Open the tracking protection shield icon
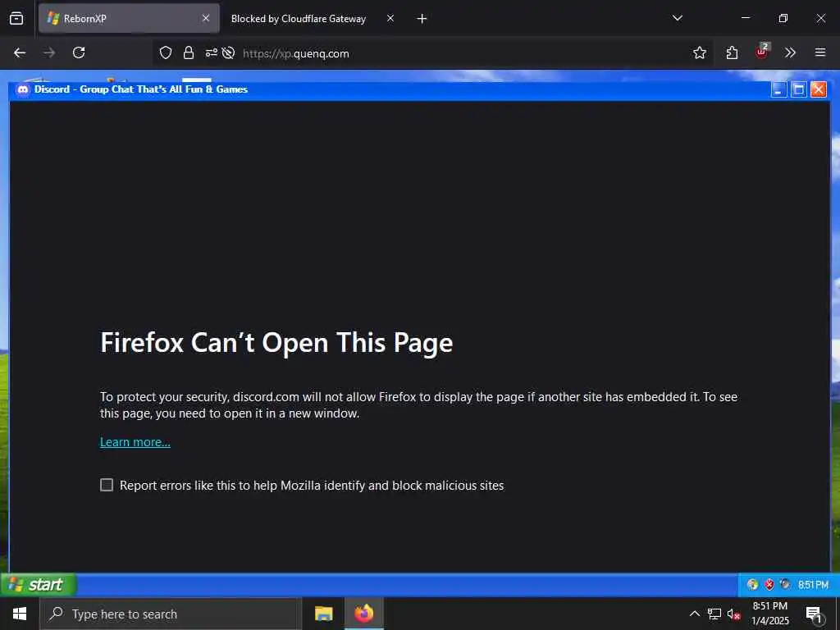The height and width of the screenshot is (630, 840). pyautogui.click(x=166, y=52)
